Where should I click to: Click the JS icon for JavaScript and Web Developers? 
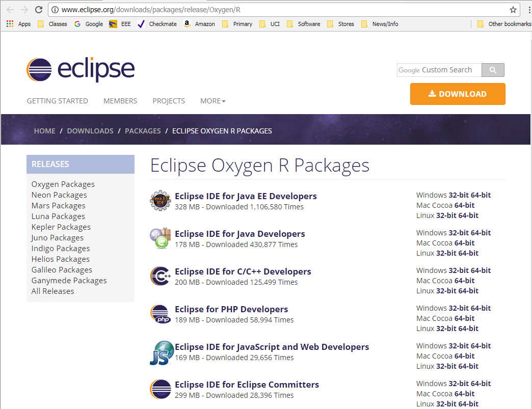point(162,352)
